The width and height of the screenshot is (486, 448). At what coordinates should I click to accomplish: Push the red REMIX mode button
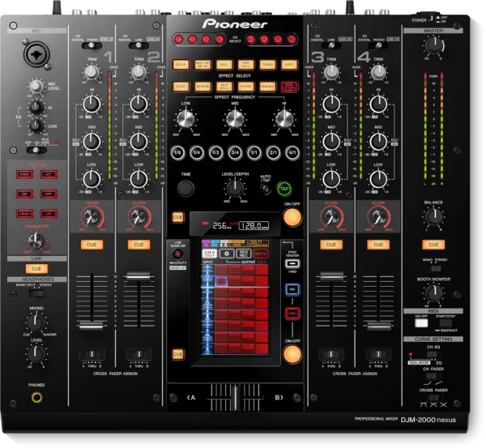(x=292, y=314)
